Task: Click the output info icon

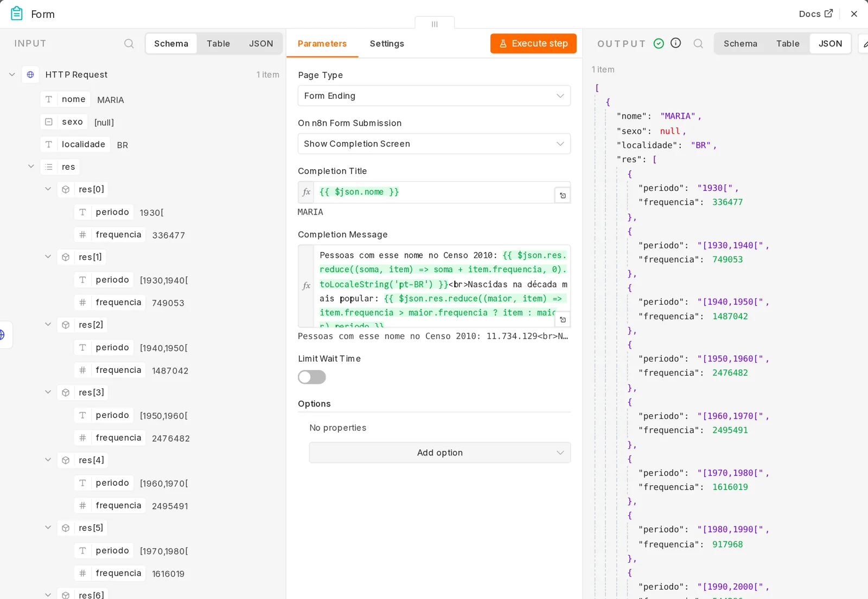Action: (x=675, y=43)
